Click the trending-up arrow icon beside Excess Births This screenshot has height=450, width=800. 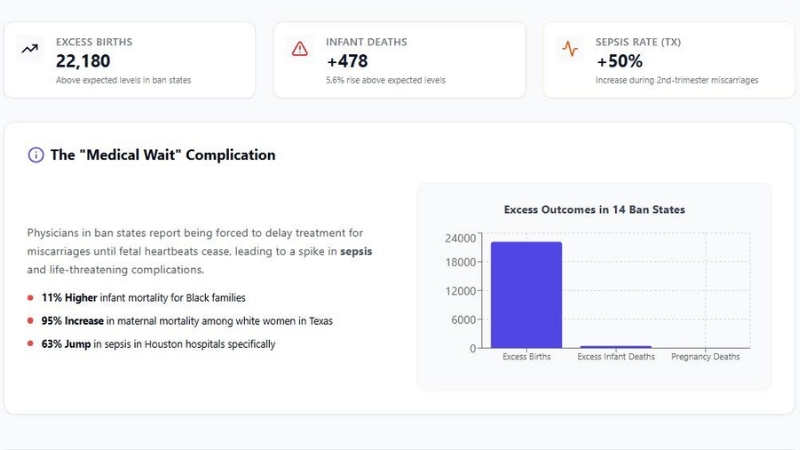click(30, 48)
